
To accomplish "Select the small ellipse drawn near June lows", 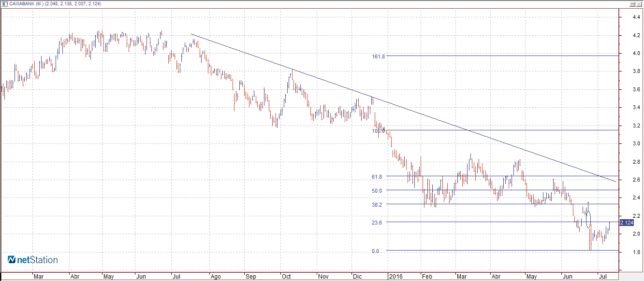I will (x=588, y=220).
